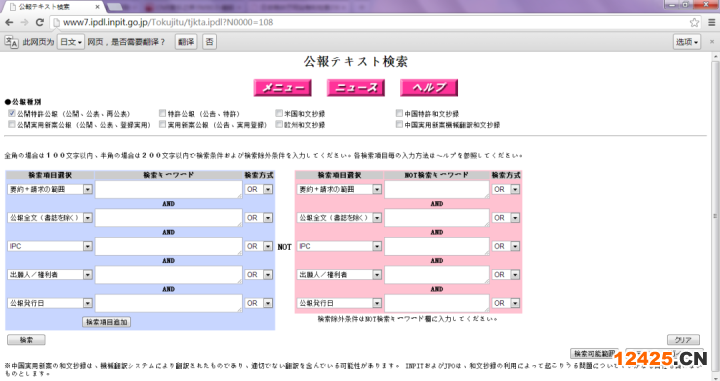Viewport: 720px width, 381px height.
Task: Open the blue 公報発行日 item dropdown
Action: click(x=50, y=303)
